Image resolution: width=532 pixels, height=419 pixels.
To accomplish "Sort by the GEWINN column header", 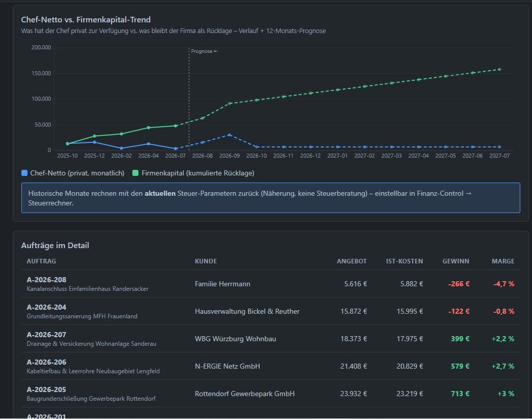I will click(456, 261).
